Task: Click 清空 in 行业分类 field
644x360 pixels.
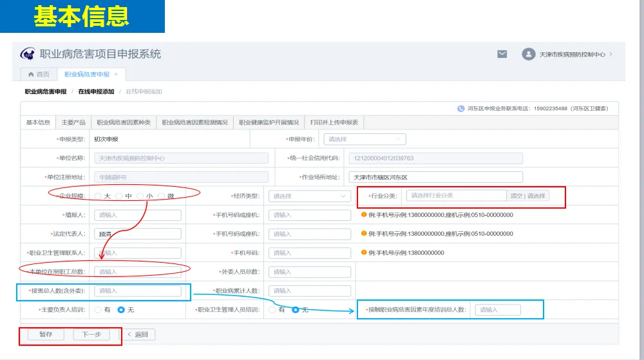Action: click(x=516, y=196)
